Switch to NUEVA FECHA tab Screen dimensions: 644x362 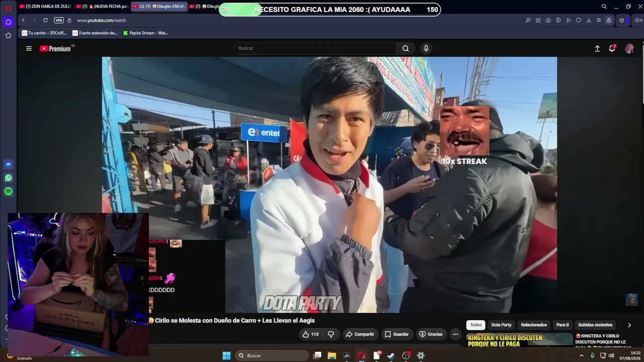point(102,7)
